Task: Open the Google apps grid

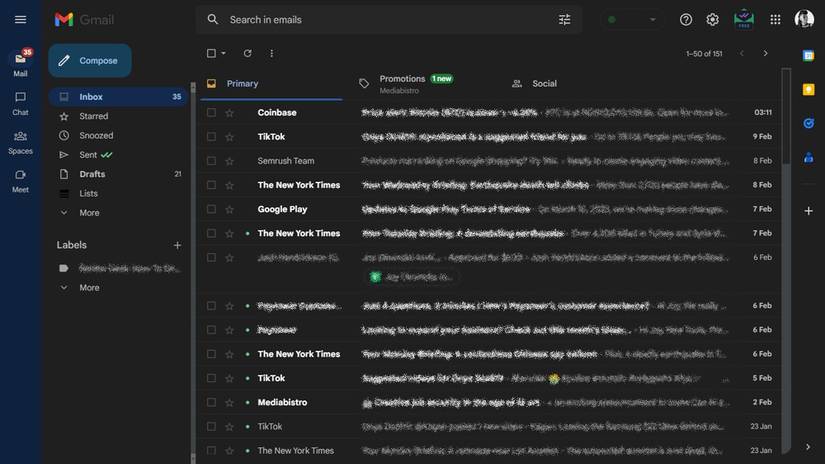Action: pyautogui.click(x=775, y=20)
